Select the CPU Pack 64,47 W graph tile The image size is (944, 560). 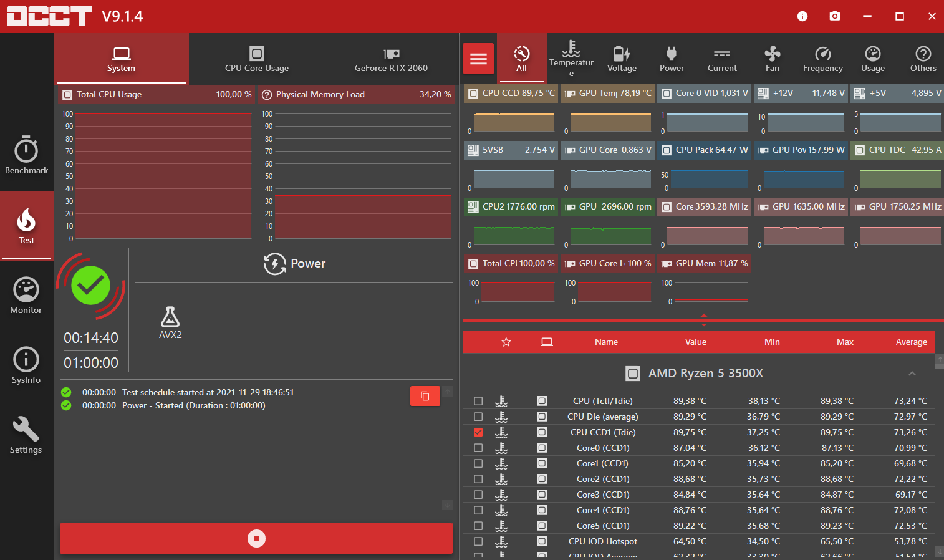click(704, 150)
